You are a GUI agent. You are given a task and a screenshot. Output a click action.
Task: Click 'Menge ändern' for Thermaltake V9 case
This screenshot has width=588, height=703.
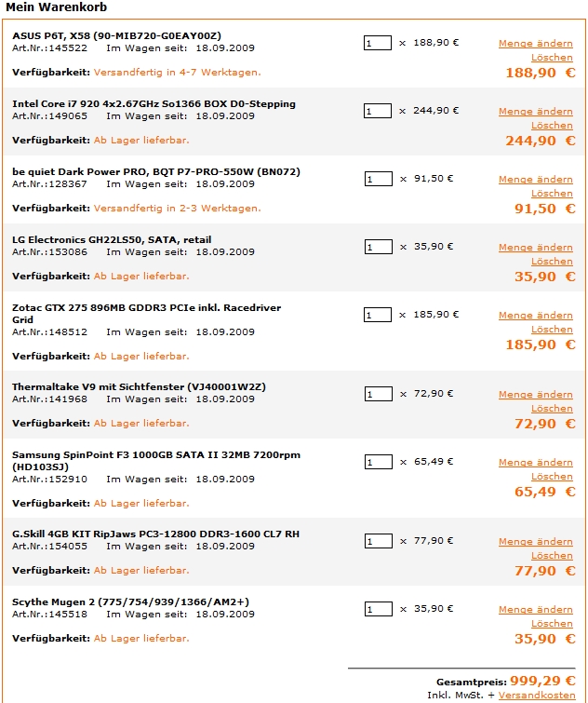(x=536, y=395)
